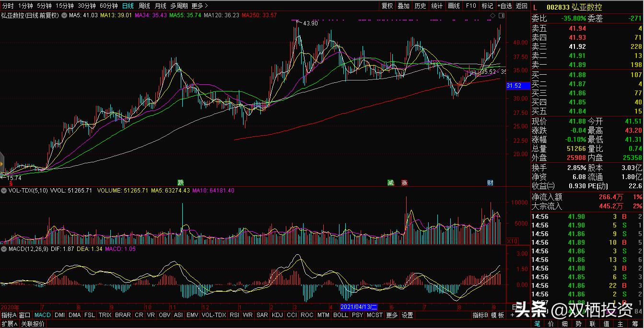Open the 模板 template menu

pos(498,315)
